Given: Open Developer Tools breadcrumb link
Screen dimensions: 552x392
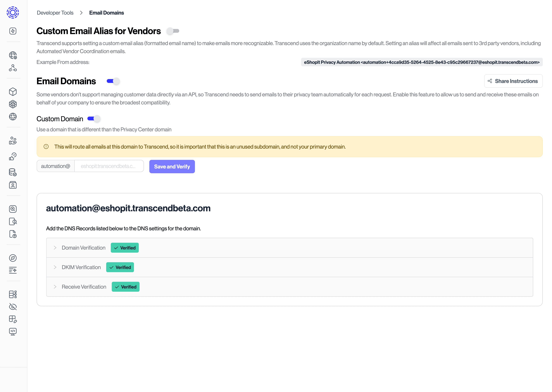Looking at the screenshot, I should [x=55, y=12].
